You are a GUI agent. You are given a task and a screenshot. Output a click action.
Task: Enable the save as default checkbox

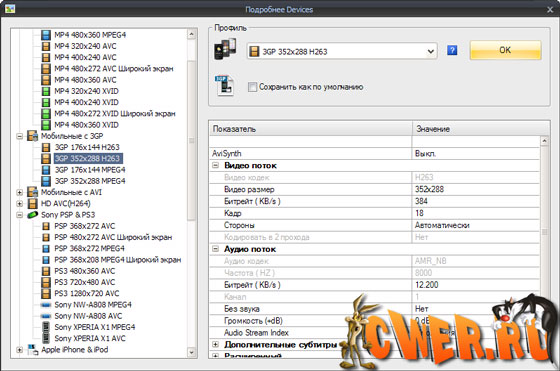tap(252, 87)
